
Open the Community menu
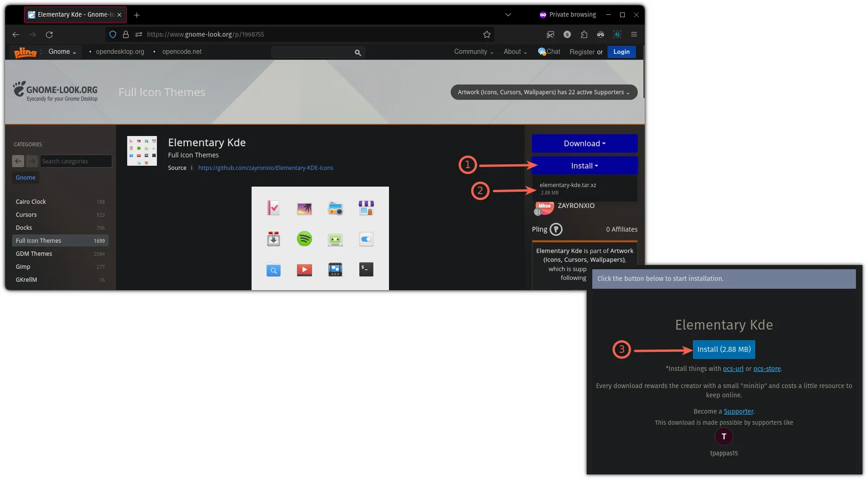click(x=473, y=52)
